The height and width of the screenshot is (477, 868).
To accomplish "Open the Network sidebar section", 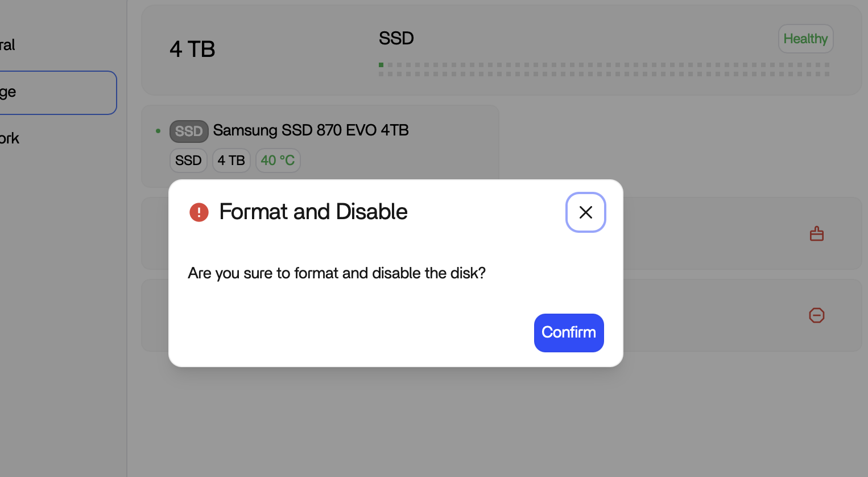I will [10, 138].
